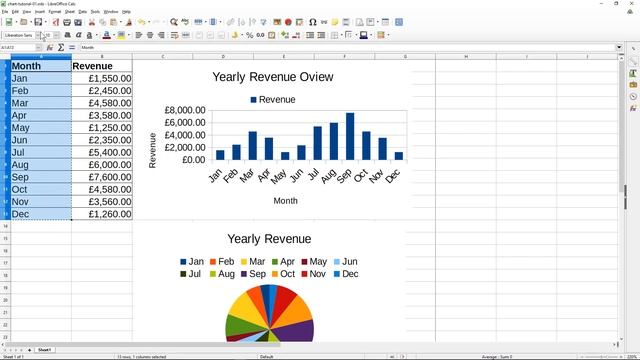Open the Font Size dropdown
The height and width of the screenshot is (360, 640).
(57, 35)
